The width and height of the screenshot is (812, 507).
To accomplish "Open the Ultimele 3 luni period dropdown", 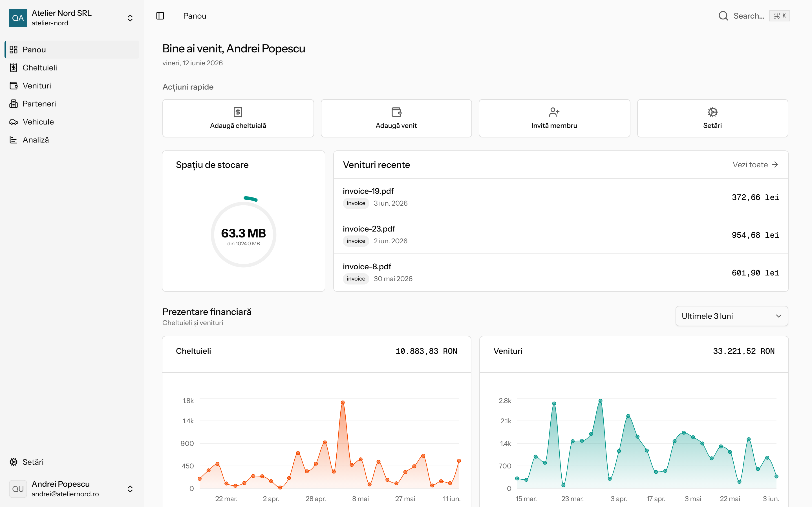I will pos(731,316).
